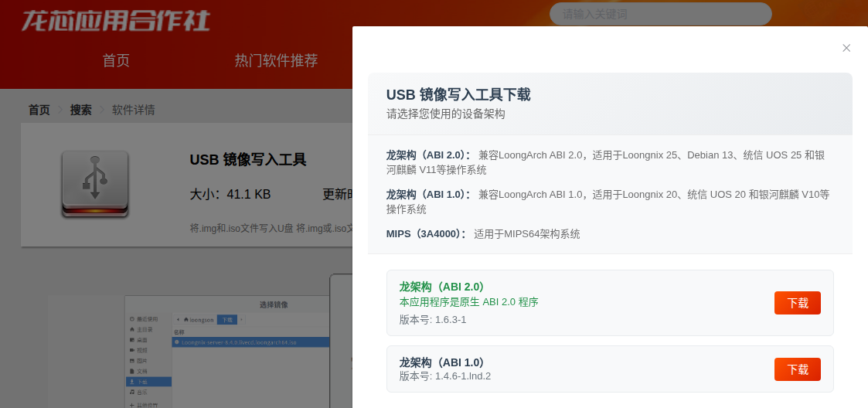The width and height of the screenshot is (868, 408).
Task: Click the 首页 breadcrumb link
Action: [39, 110]
